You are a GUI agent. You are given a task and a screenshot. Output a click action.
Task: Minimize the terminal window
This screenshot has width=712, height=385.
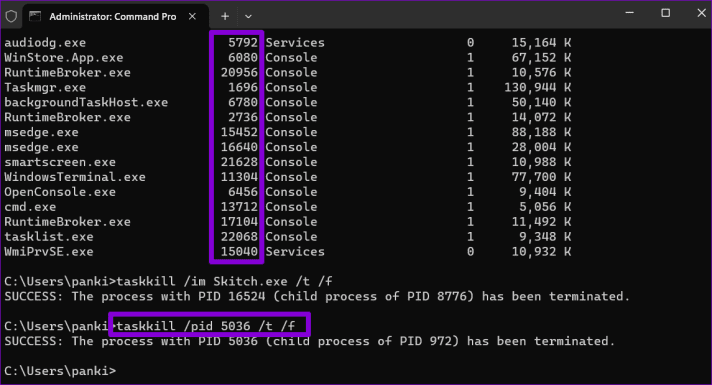629,13
